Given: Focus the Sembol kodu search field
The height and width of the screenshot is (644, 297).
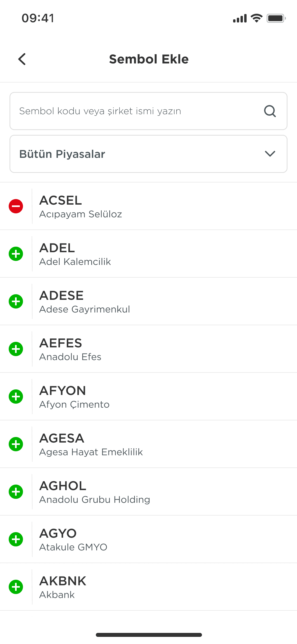Looking at the screenshot, I should 148,111.
